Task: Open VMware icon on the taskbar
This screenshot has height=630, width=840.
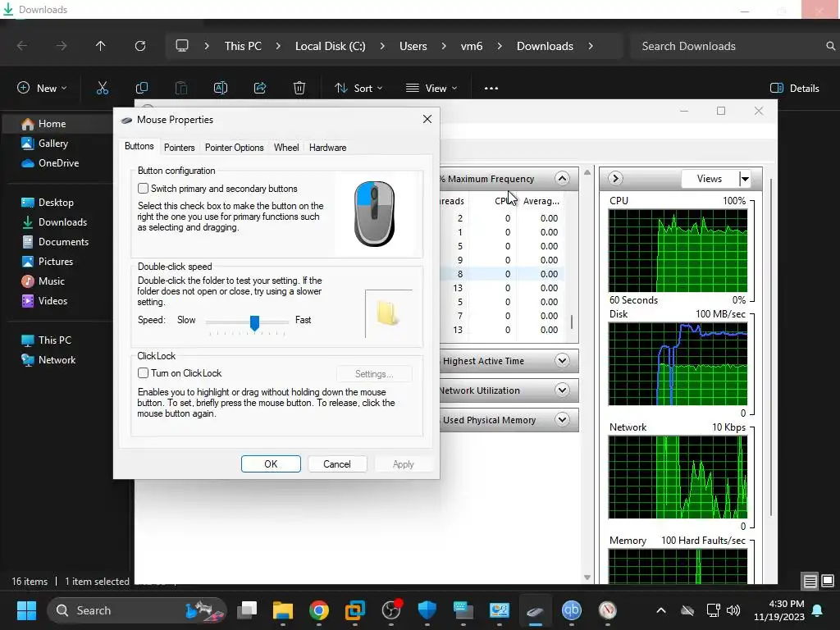Action: (x=354, y=610)
